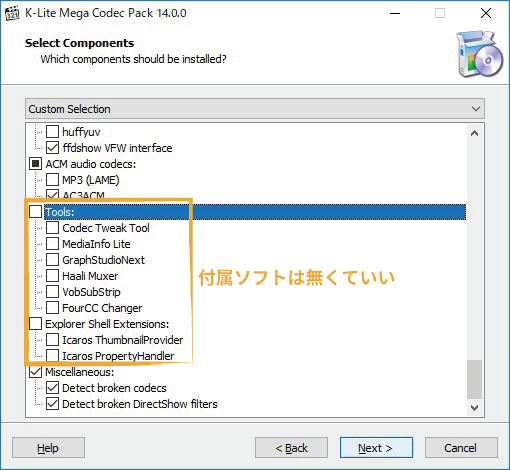The height and width of the screenshot is (470, 510).
Task: Click the 'Miscellaneous:' label text
Action: point(80,372)
